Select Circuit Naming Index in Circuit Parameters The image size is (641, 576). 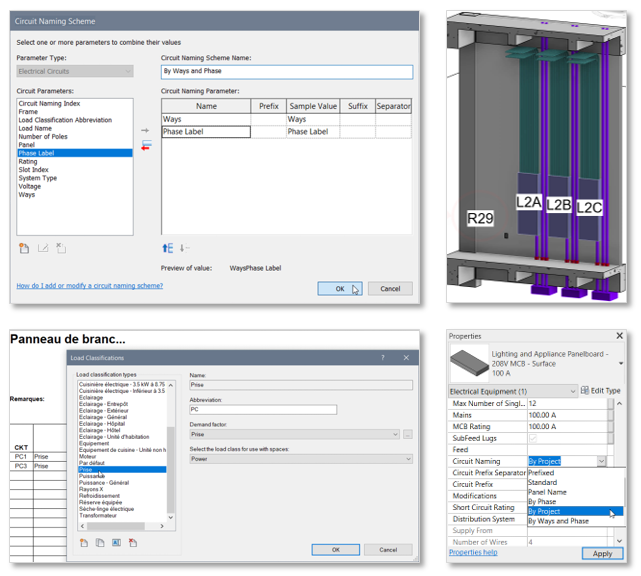[x=49, y=103]
